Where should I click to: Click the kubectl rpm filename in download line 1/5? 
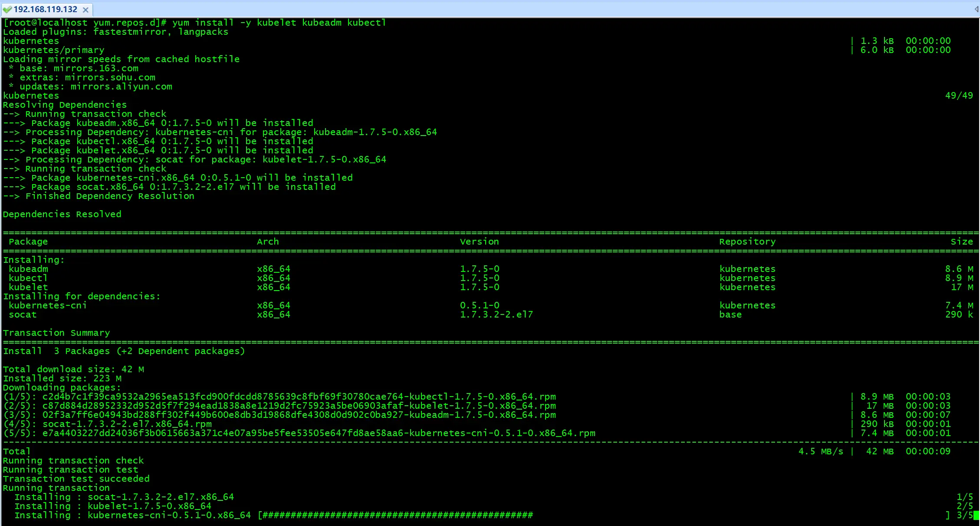[x=299, y=397]
